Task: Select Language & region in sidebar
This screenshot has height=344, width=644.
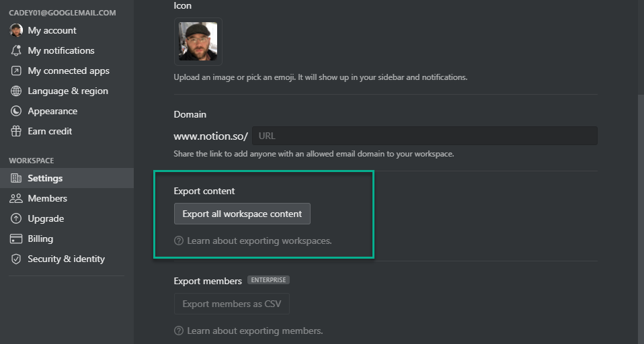Action: click(x=67, y=91)
